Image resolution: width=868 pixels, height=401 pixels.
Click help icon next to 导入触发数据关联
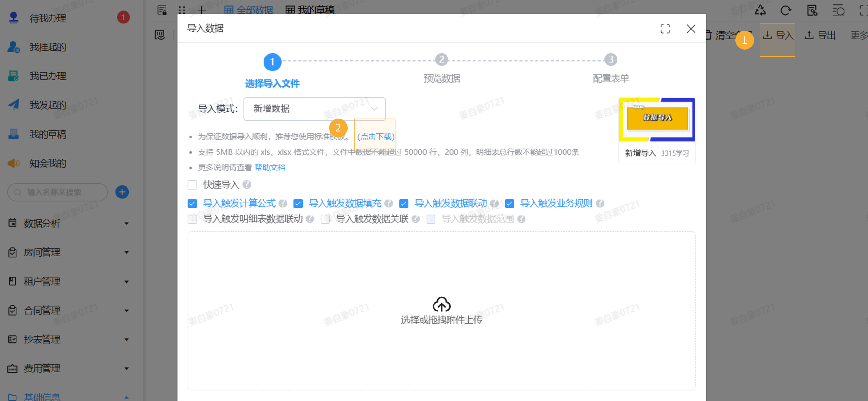coord(415,219)
